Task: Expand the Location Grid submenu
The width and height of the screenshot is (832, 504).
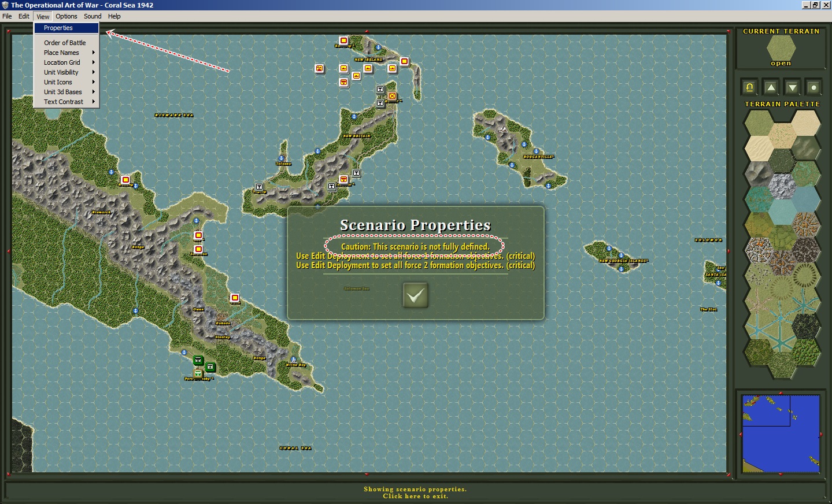Action: click(66, 62)
